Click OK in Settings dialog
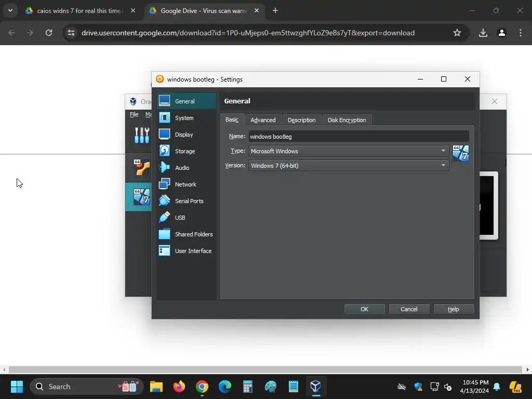532x399 pixels. [364, 309]
